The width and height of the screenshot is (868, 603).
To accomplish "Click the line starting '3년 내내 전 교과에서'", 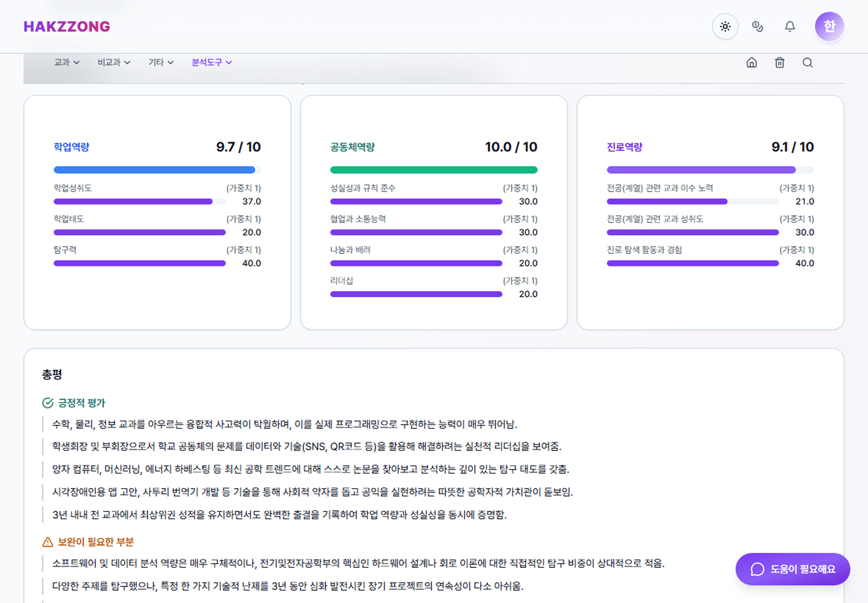I will pyautogui.click(x=280, y=515).
